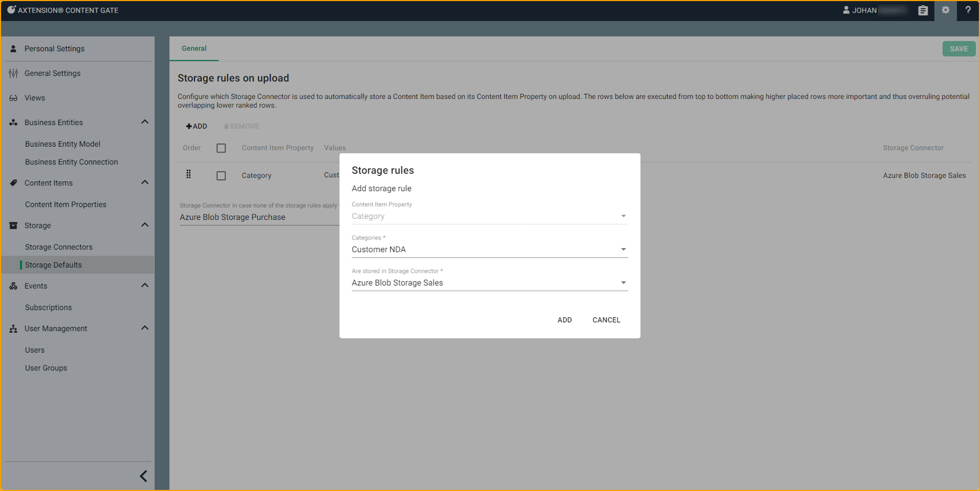This screenshot has height=491, width=980.
Task: Collapse the User Management section chevron
Action: point(145,328)
